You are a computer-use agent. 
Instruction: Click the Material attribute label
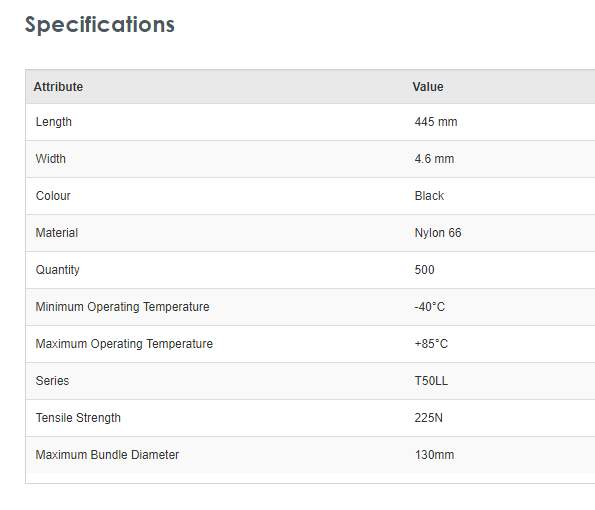pos(57,233)
